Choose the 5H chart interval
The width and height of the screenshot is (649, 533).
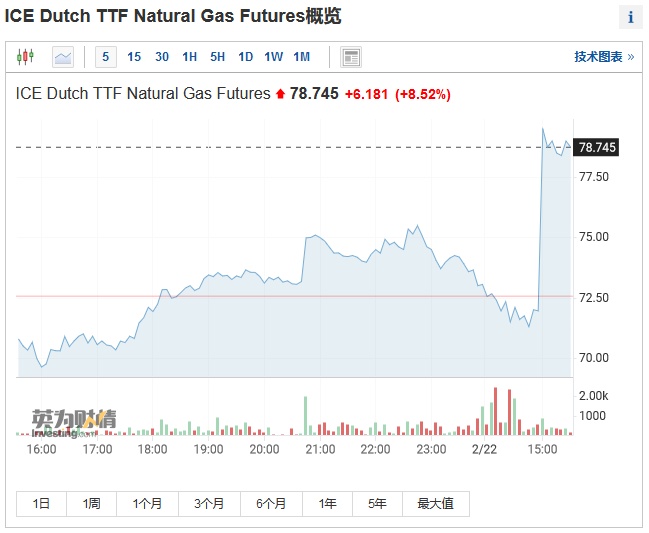pyautogui.click(x=218, y=57)
